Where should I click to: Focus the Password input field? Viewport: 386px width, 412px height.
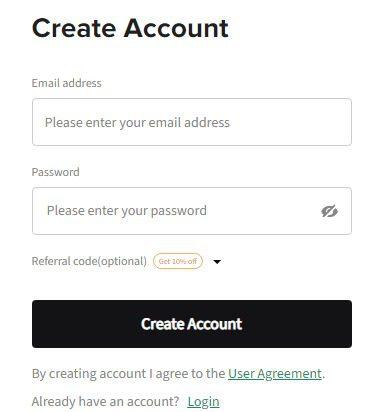(x=192, y=211)
